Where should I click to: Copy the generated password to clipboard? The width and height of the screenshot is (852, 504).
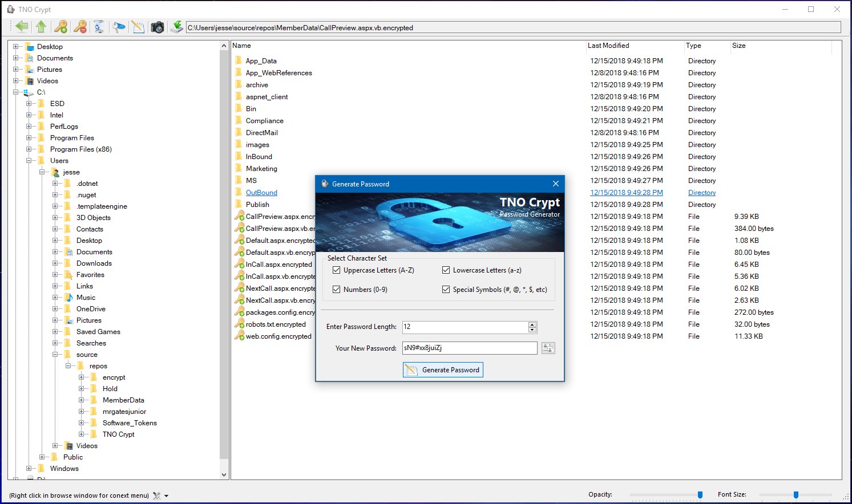tap(548, 348)
